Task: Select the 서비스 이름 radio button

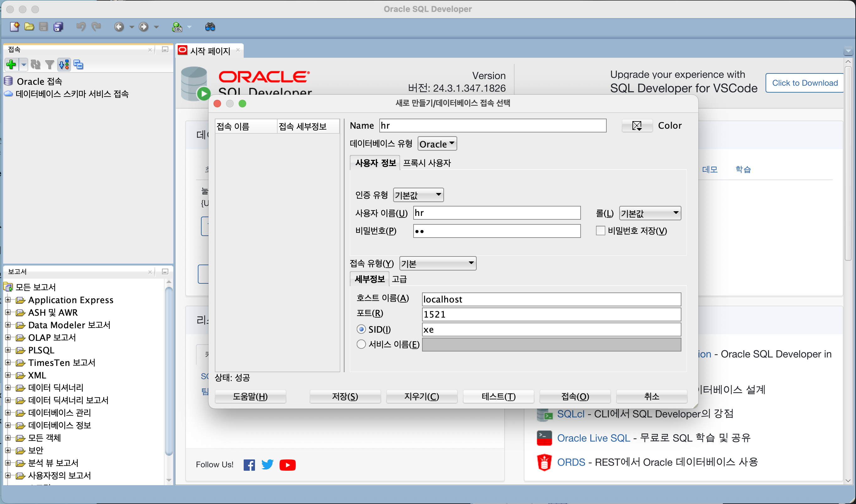Action: point(361,344)
